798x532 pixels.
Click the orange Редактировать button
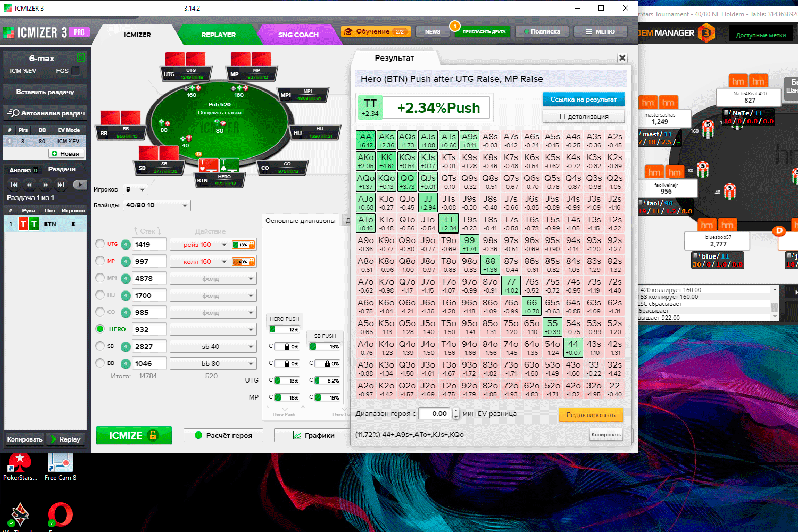[591, 414]
